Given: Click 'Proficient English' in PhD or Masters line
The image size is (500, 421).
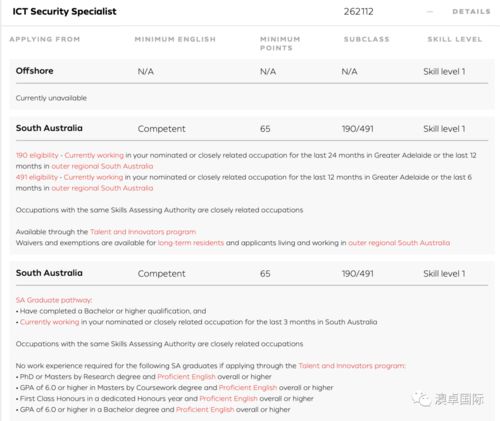Looking at the screenshot, I should [186, 377].
